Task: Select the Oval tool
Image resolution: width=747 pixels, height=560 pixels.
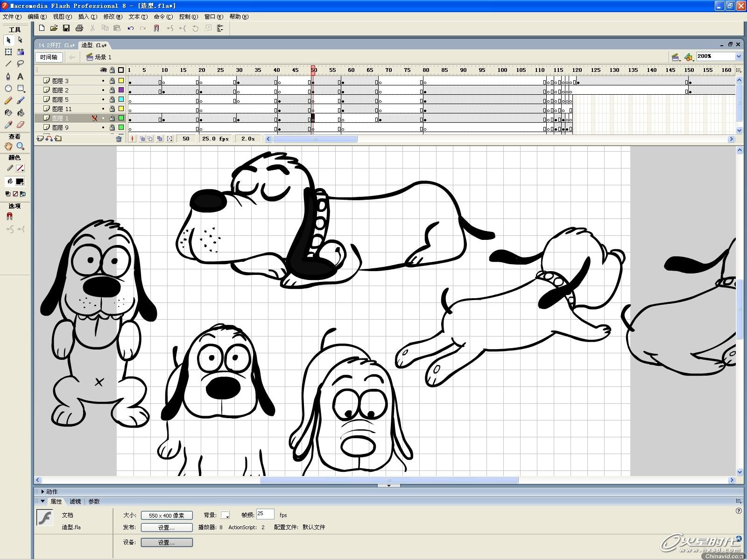Action: (8, 88)
